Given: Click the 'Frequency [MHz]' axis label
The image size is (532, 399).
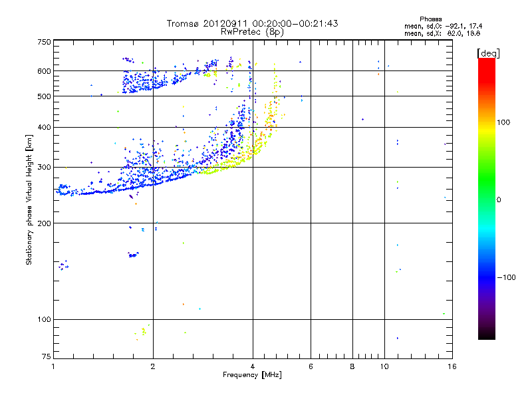Looking at the screenshot, I should (252, 375).
